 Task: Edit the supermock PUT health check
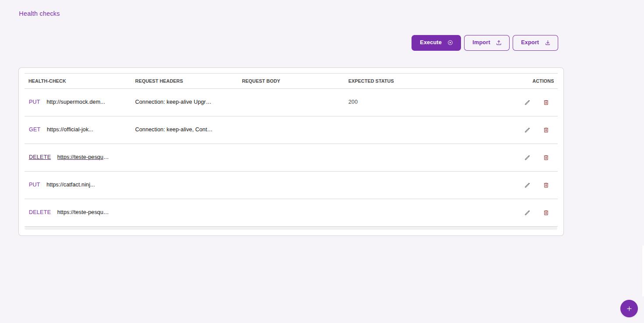tap(527, 102)
